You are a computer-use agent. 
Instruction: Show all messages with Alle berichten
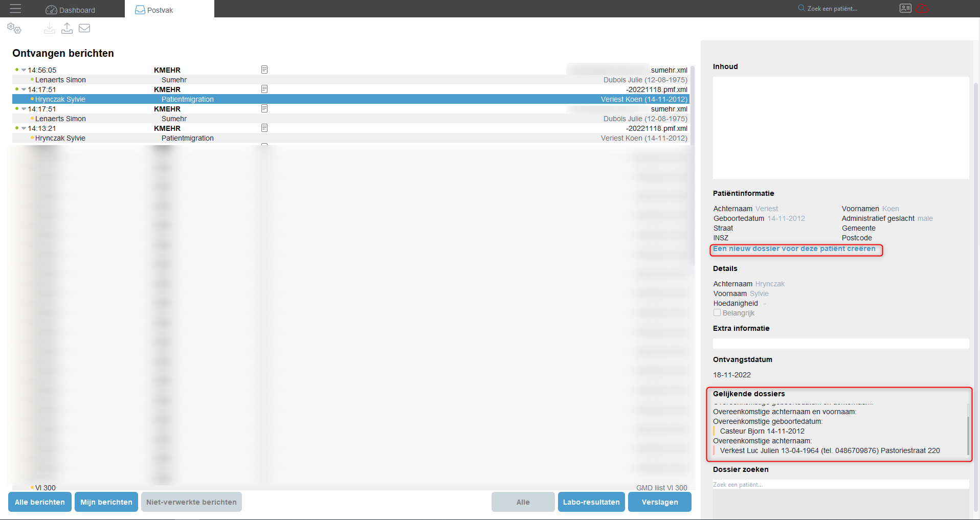(x=40, y=502)
